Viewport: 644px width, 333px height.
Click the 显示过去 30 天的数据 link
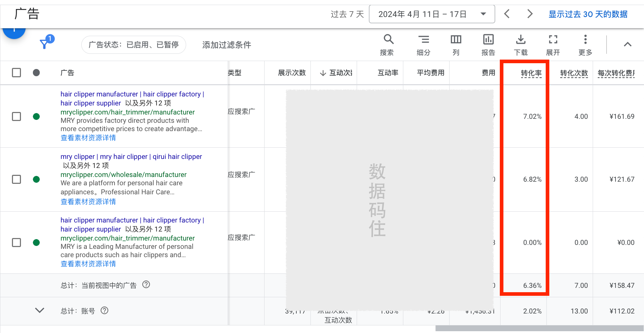(x=588, y=14)
